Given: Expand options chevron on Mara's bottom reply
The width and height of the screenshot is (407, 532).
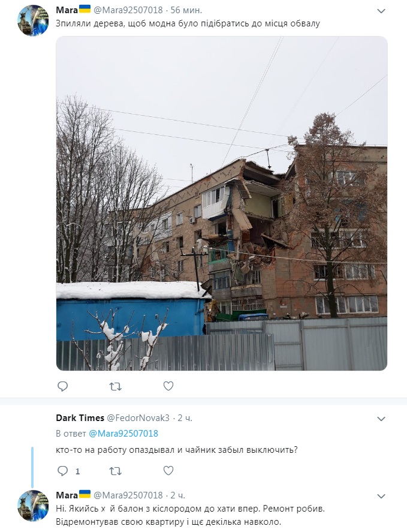Looking at the screenshot, I should tap(381, 497).
